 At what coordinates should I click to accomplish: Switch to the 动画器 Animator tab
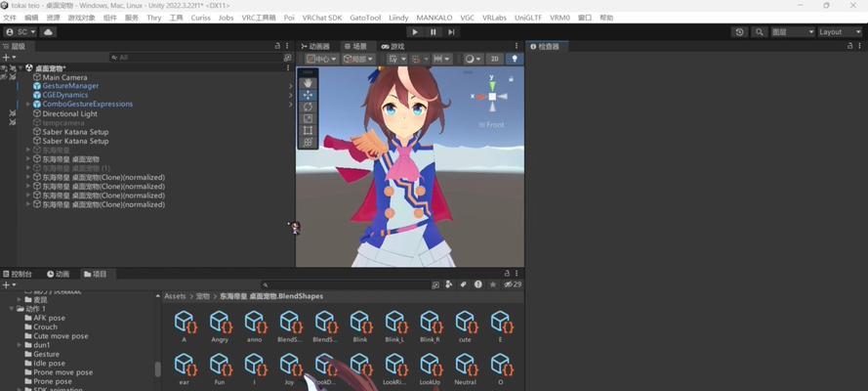coord(316,47)
